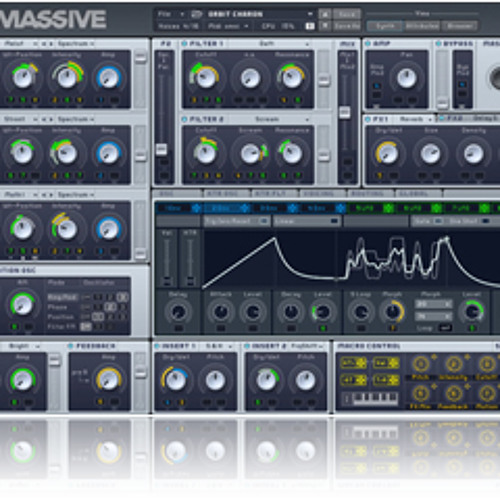Open oscillator 1 Spectrum mode dropdown
The width and height of the screenshot is (500, 500).
pos(76,44)
